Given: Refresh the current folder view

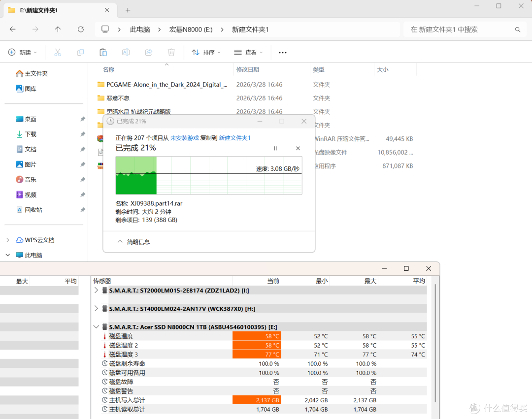Looking at the screenshot, I should point(81,30).
